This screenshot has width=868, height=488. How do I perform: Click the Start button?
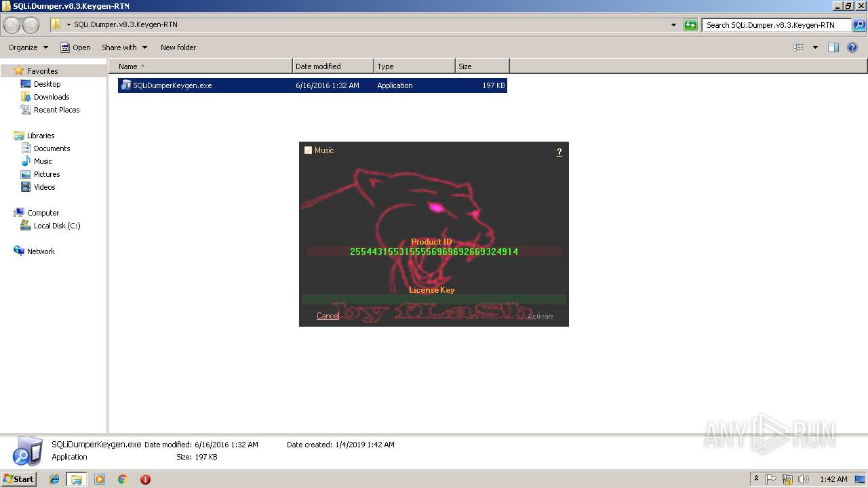click(19, 479)
